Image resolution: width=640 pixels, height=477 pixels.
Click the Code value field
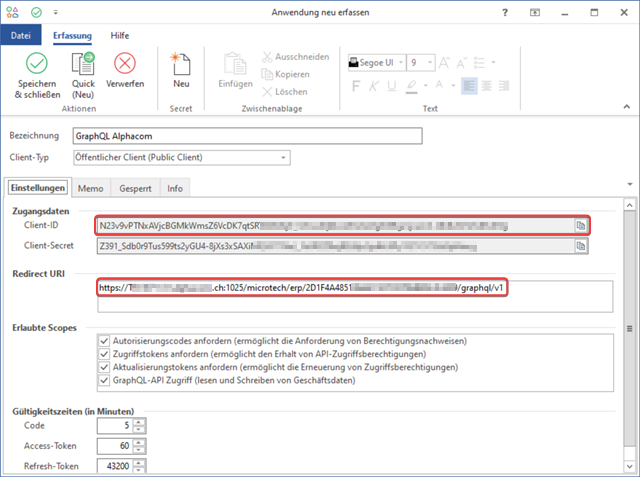(116, 426)
